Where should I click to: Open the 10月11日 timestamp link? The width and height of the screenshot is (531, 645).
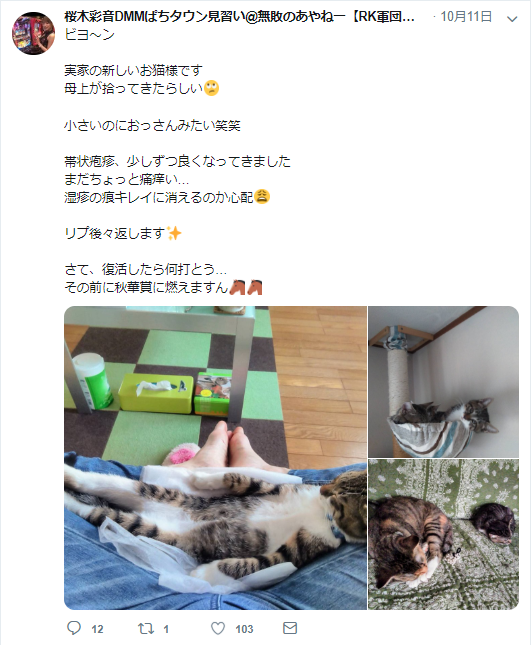466,17
